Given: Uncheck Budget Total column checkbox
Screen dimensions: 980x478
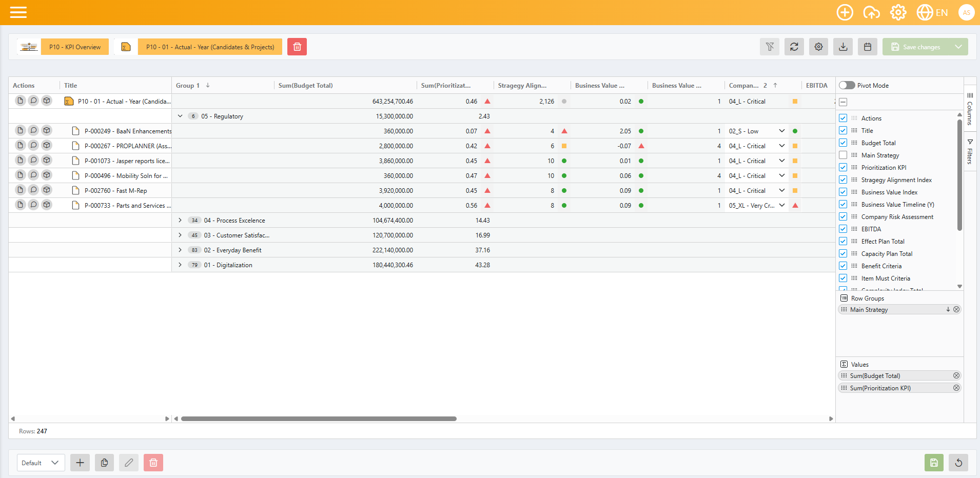Looking at the screenshot, I should click(x=843, y=143).
